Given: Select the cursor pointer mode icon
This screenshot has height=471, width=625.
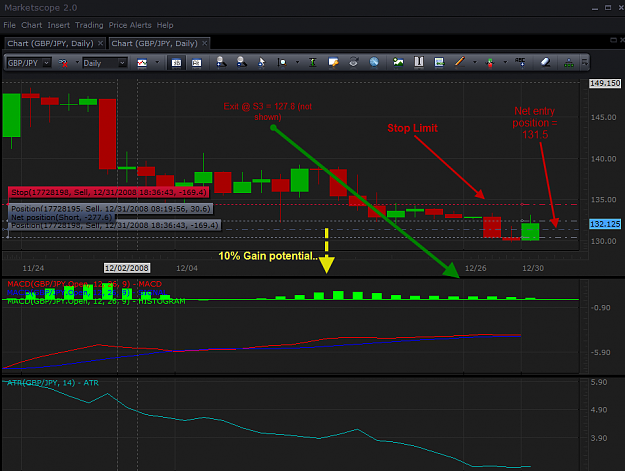Looking at the screenshot, I should [x=261, y=62].
